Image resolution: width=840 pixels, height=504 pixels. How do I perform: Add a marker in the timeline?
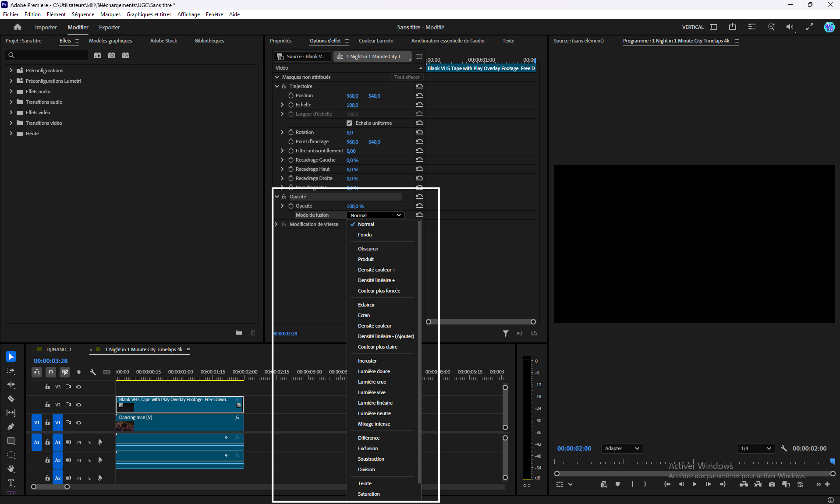coord(79,372)
